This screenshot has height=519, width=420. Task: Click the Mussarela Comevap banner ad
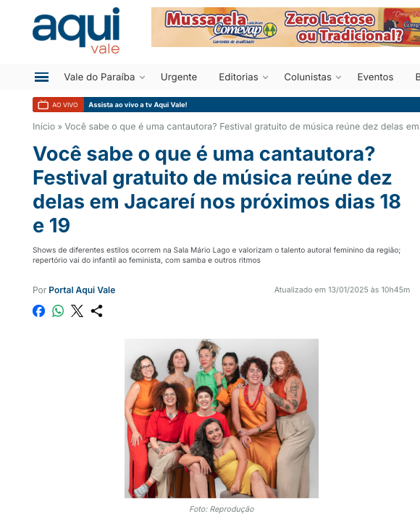coord(285,27)
